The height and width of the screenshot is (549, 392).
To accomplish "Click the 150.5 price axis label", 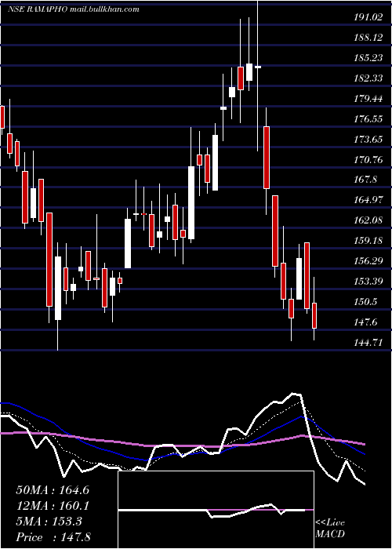I will pyautogui.click(x=365, y=301).
